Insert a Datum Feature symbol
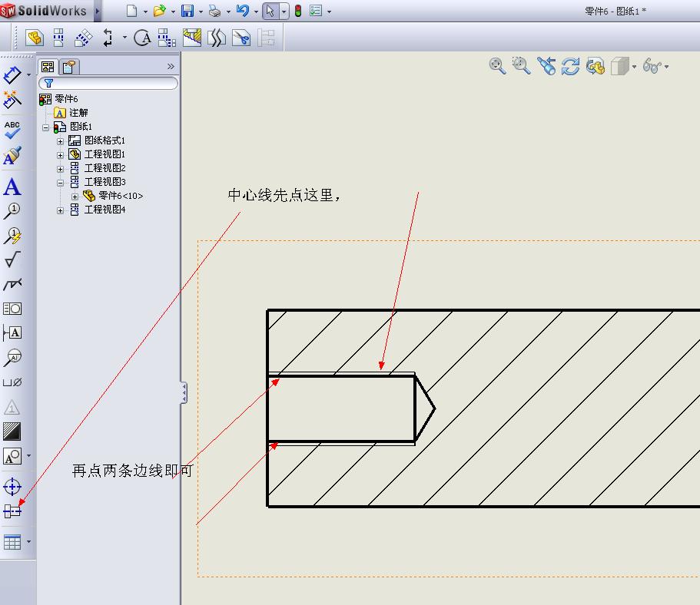Screen dimensions: 700x605 pos(12,333)
